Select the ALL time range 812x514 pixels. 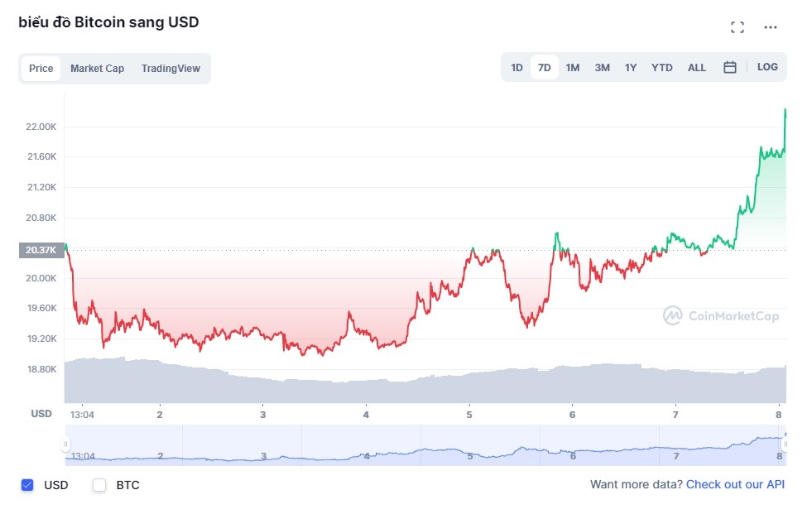point(696,67)
